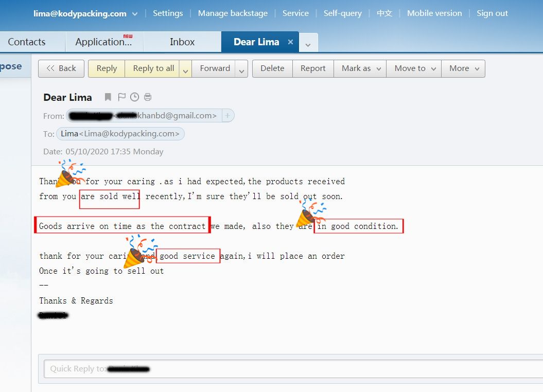Open Settings in the top bar

coord(168,13)
